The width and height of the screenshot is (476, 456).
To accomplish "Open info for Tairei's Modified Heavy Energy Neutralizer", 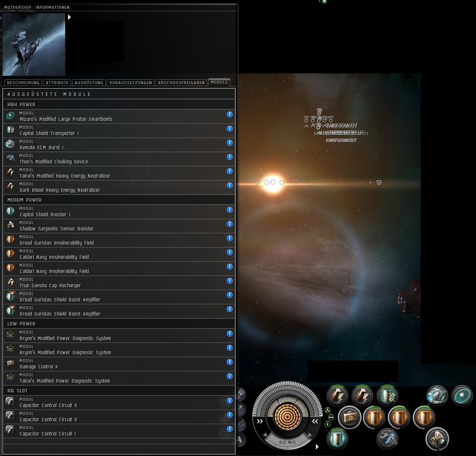I will coord(230,171).
